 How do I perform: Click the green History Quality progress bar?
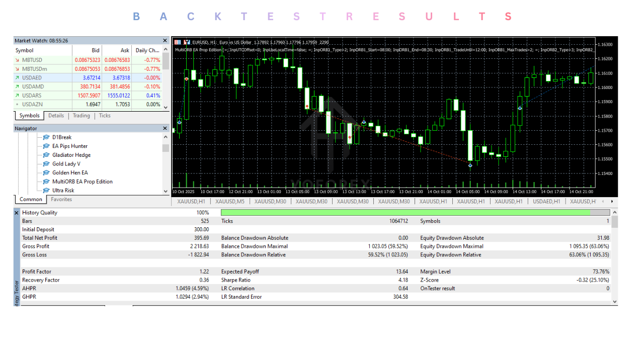[405, 213]
